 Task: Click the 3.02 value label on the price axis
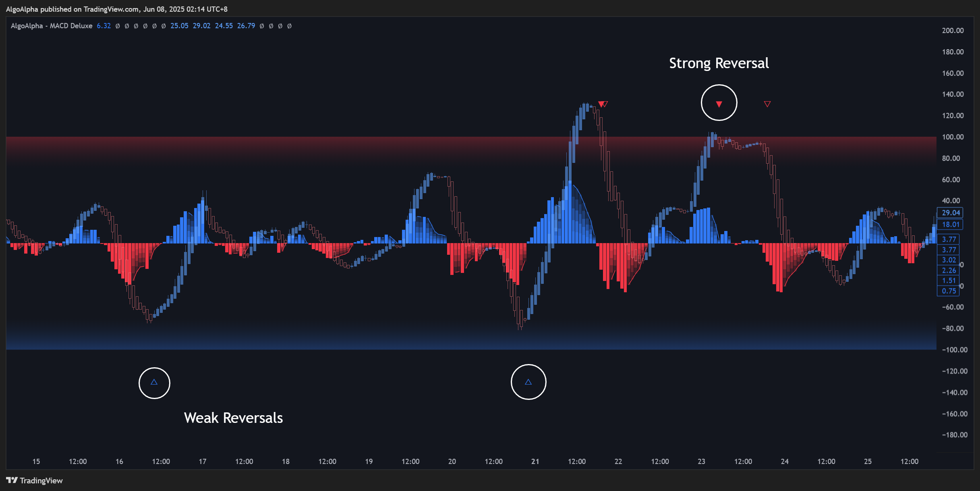[x=949, y=260]
